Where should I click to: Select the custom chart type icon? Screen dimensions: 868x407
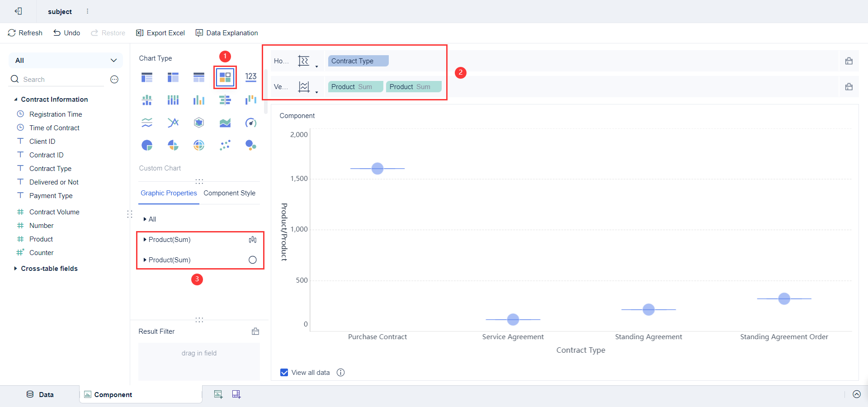click(x=225, y=77)
